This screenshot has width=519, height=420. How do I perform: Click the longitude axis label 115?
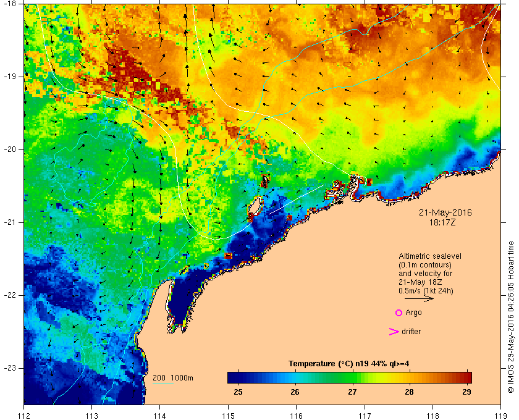pyautogui.click(x=228, y=415)
